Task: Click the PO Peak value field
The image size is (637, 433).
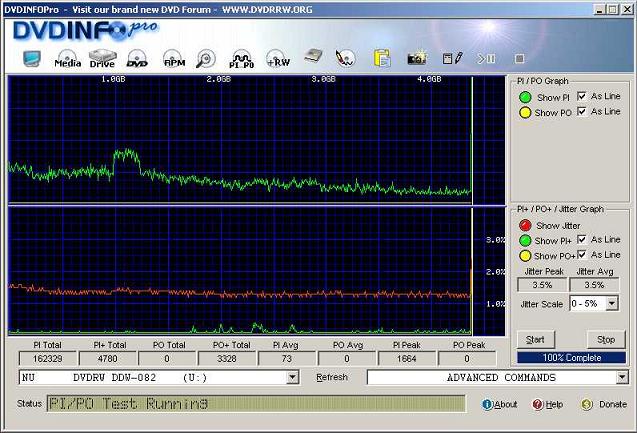Action: tap(467, 359)
